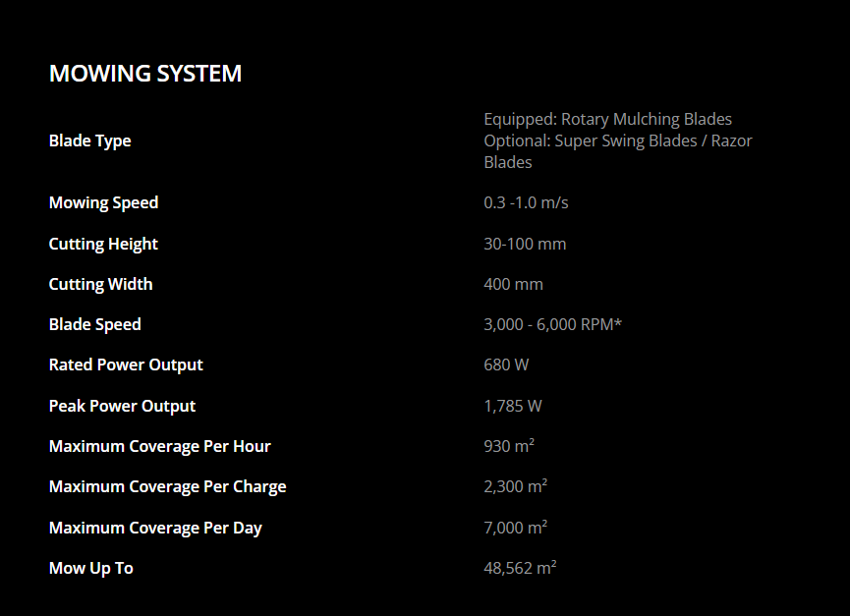Click the Maximum Coverage Per Day label
This screenshot has height=616, width=850.
(155, 528)
